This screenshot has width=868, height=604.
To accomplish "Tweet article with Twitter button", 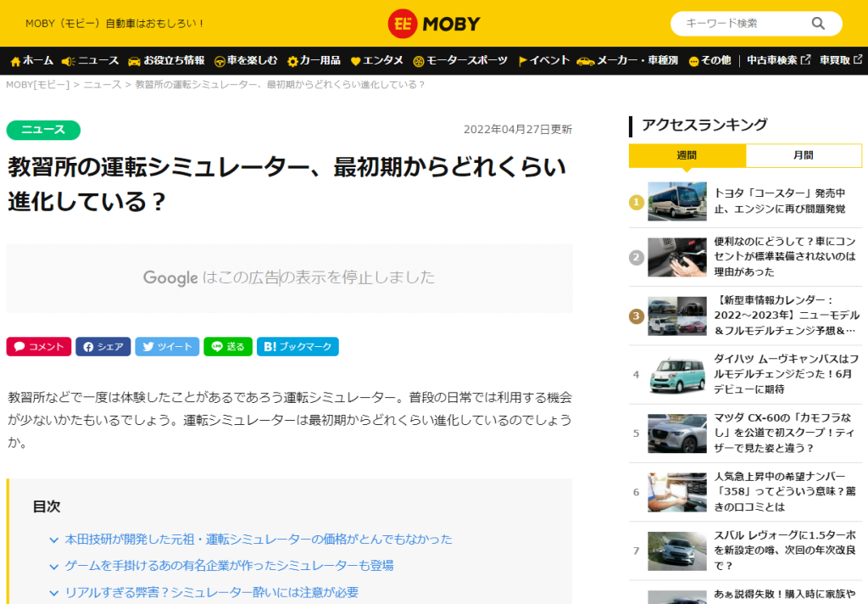I will [x=167, y=346].
